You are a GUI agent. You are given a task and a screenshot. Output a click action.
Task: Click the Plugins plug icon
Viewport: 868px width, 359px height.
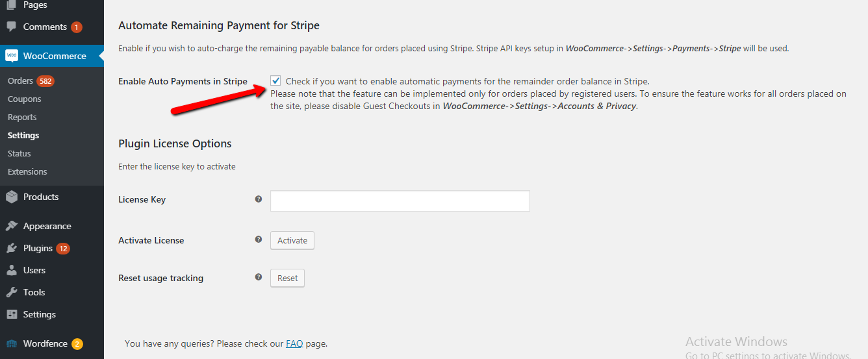[12, 248]
